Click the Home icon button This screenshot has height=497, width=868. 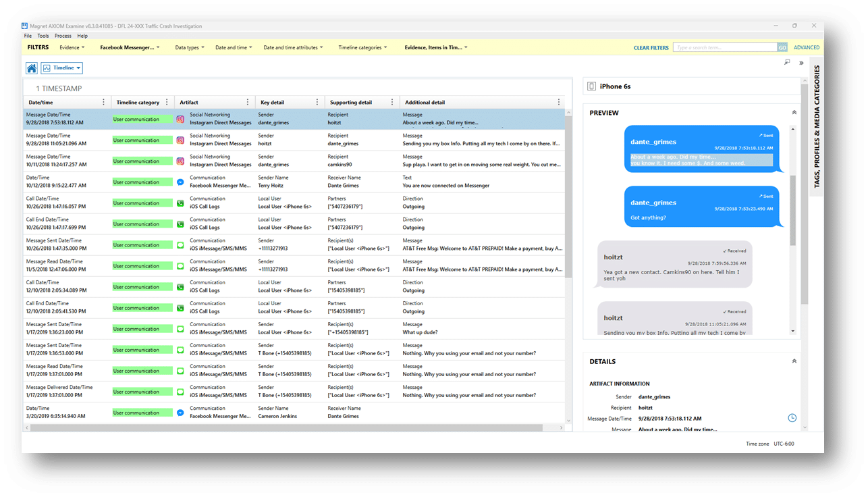(32, 68)
